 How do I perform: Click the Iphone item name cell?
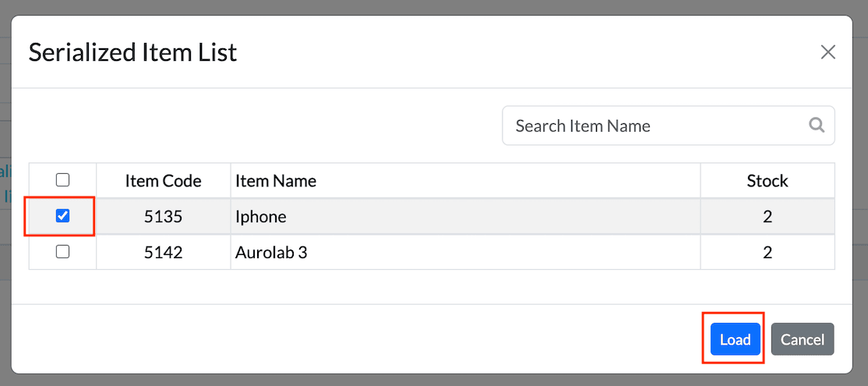coord(261,217)
